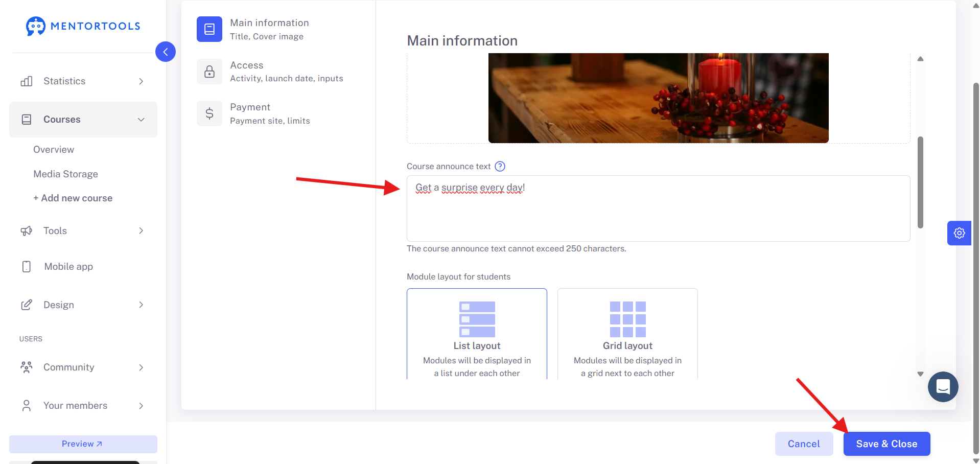Viewport: 980px width, 464px height.
Task: Open Mobile app in the sidebar
Action: (83, 267)
